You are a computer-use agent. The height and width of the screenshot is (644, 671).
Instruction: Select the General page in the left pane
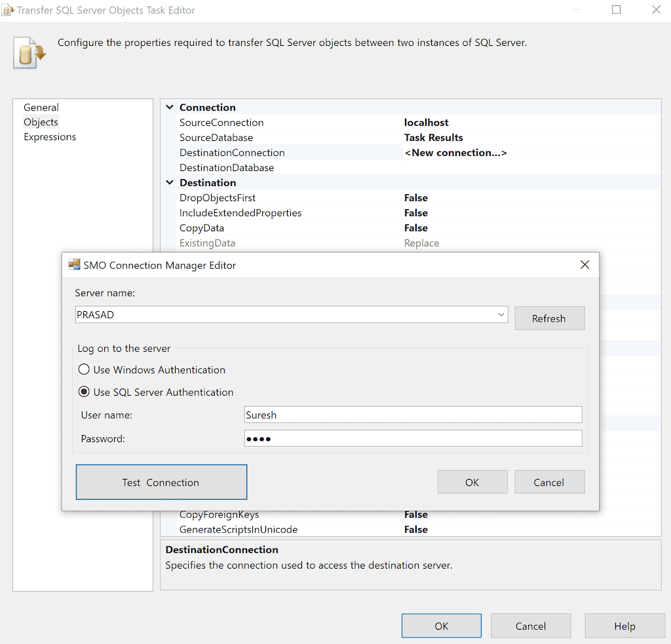(41, 107)
